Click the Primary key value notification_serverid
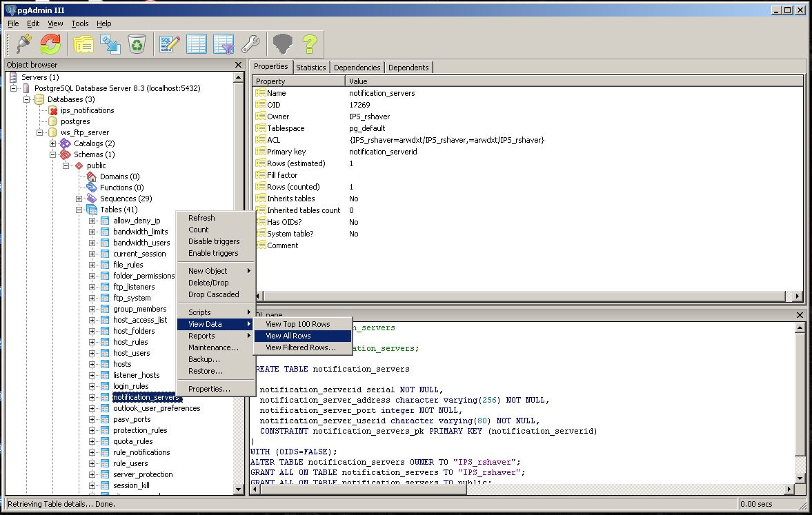Image resolution: width=812 pixels, height=515 pixels. click(x=383, y=152)
